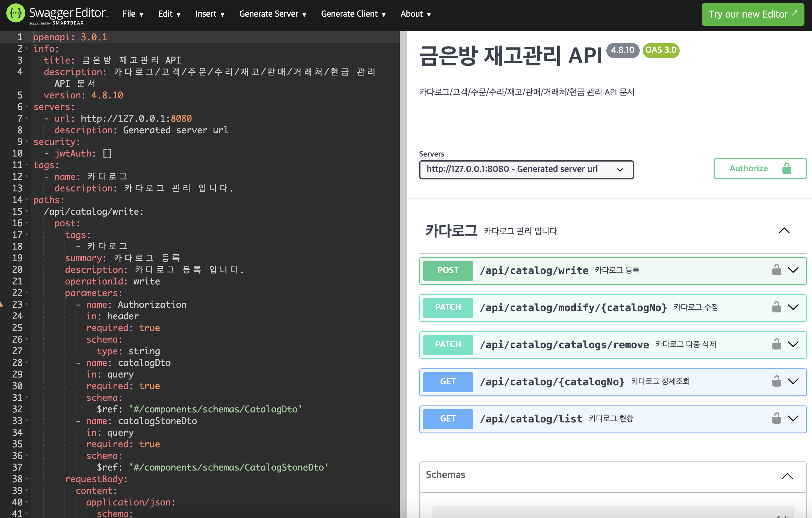Fold the info block on line 2

[27, 48]
